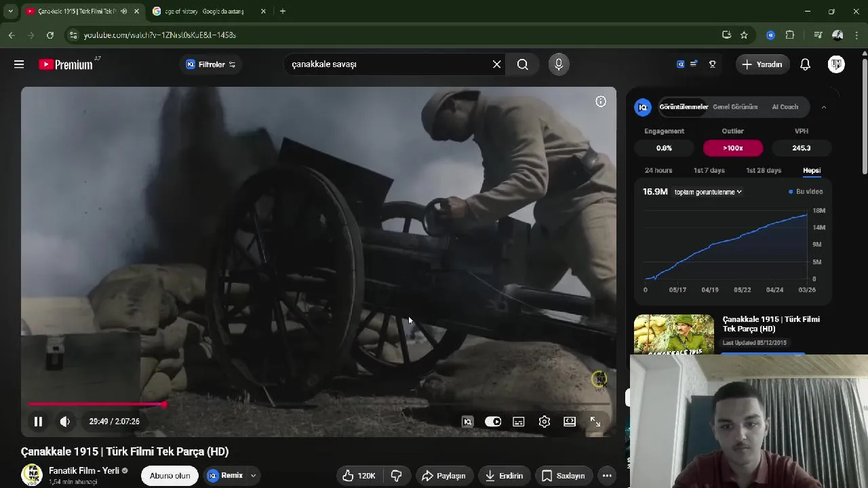Viewport: 868px width, 488px height.
Task: Select the 1st 7 days range tab
Action: pos(709,170)
